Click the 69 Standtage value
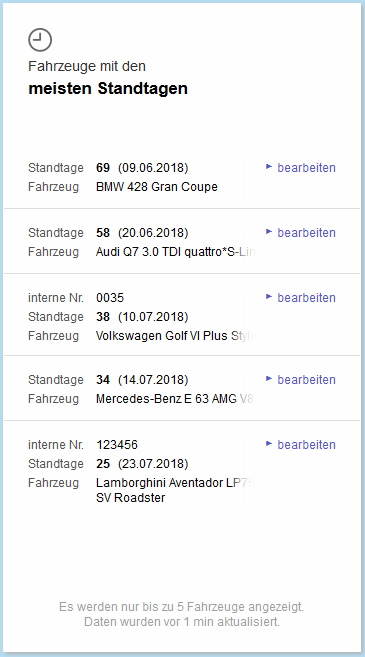 pyautogui.click(x=103, y=168)
